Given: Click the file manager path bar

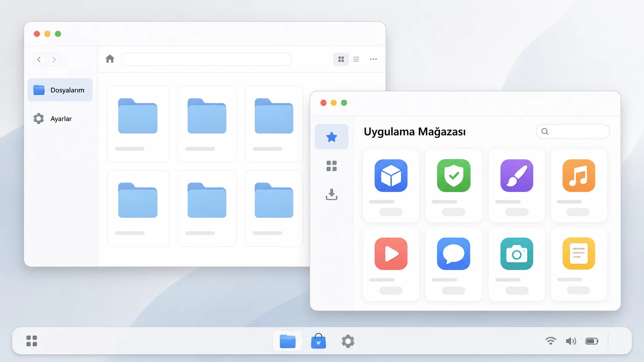Looking at the screenshot, I should pos(206,59).
